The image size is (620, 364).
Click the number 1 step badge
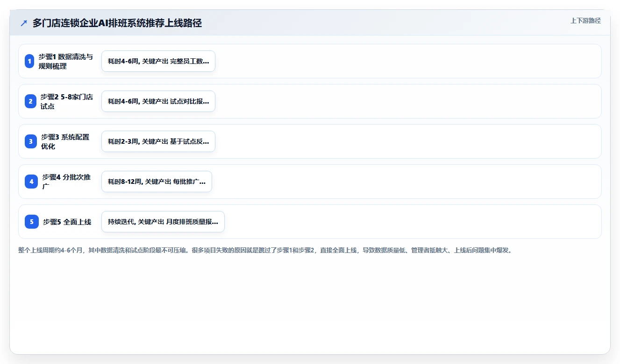click(29, 61)
